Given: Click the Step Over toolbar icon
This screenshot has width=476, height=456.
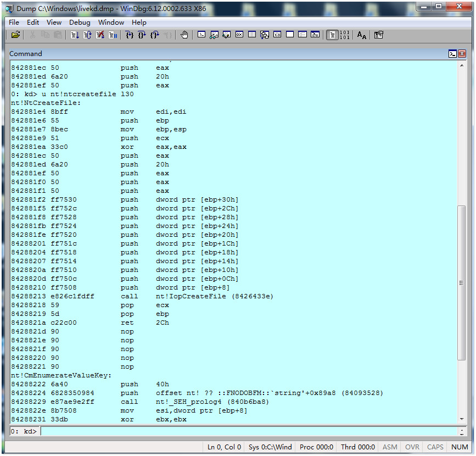Looking at the screenshot, I should [x=142, y=35].
